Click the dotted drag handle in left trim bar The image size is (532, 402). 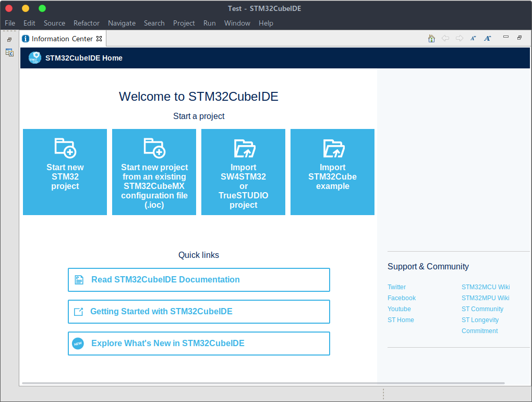click(x=9, y=31)
